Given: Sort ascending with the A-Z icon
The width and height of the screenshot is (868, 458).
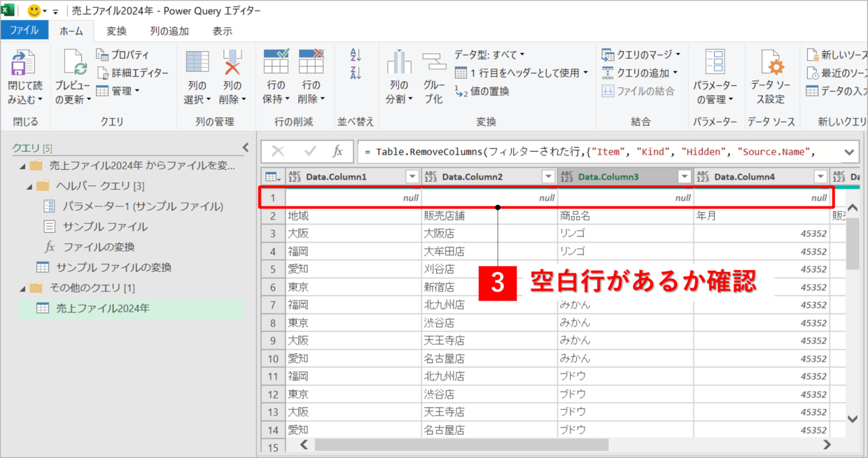Looking at the screenshot, I should 355,55.
